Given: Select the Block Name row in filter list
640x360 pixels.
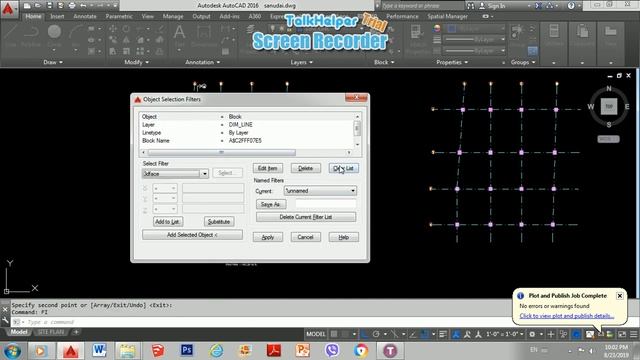Looking at the screenshot, I should [247, 141].
